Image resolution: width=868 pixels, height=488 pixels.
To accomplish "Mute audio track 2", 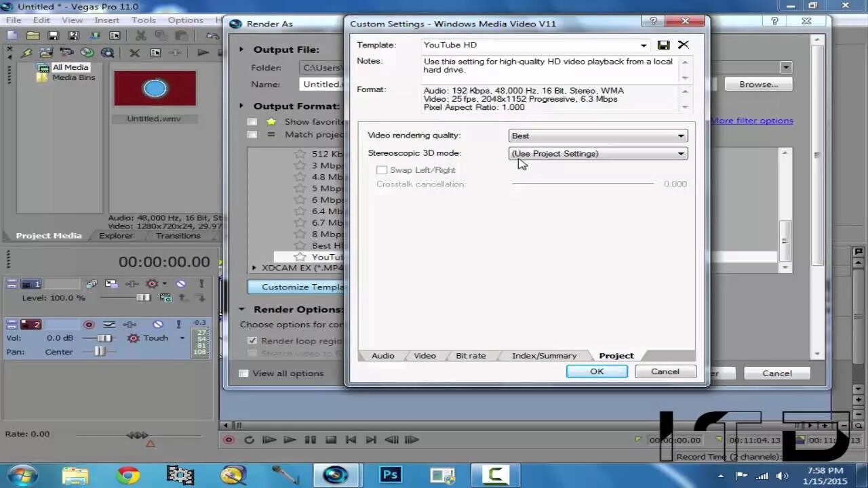I will [158, 325].
